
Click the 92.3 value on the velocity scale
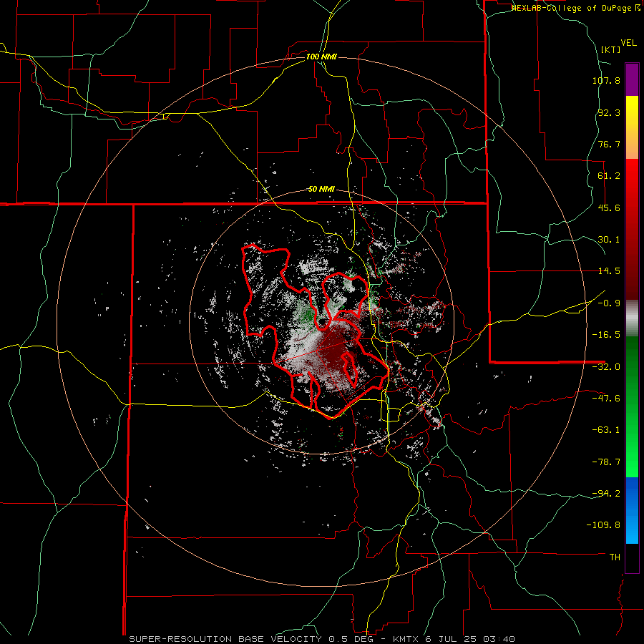pos(609,112)
